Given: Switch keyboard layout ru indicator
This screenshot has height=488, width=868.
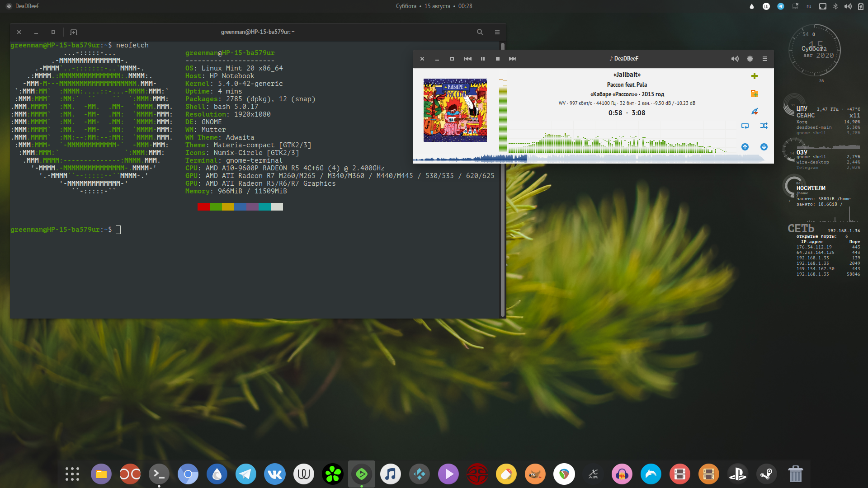Looking at the screenshot, I should (809, 6).
